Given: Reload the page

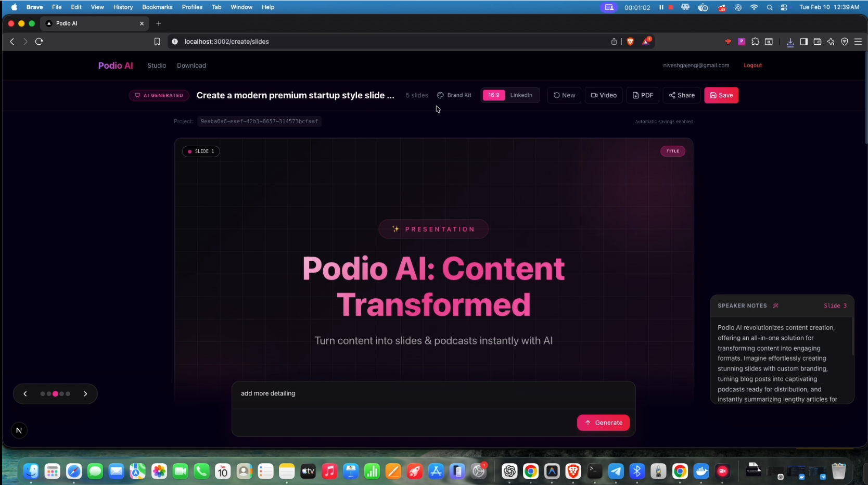Looking at the screenshot, I should pos(39,42).
